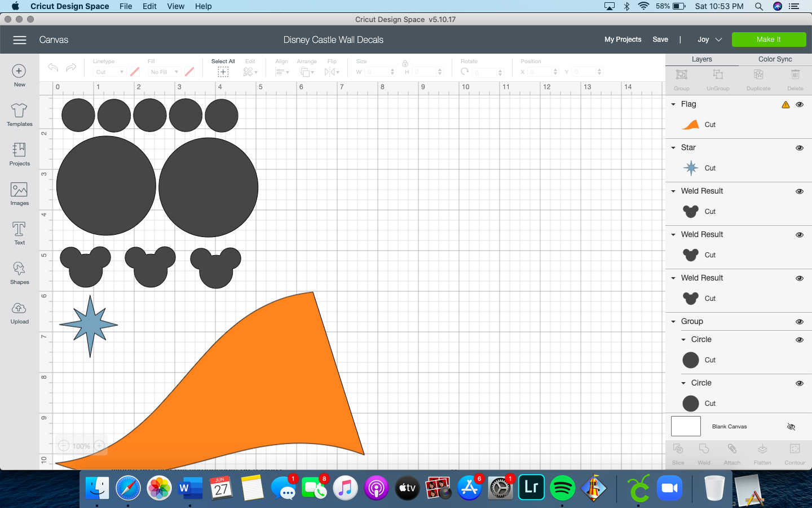The width and height of the screenshot is (812, 508).
Task: Open the Projects sidebar icon
Action: click(x=19, y=154)
